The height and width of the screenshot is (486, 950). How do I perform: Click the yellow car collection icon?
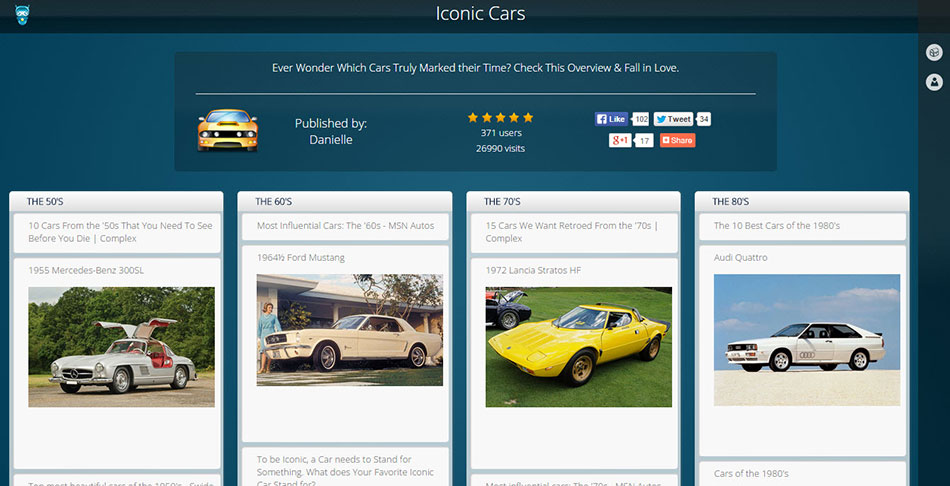coord(228,130)
